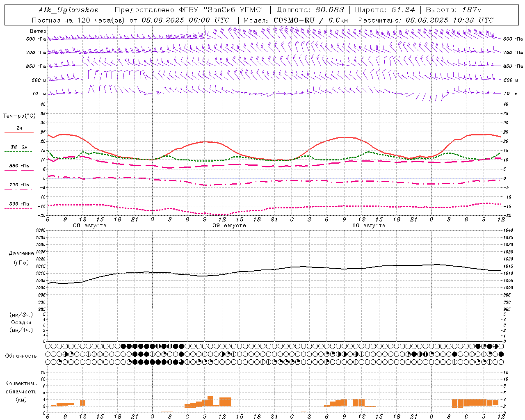Select the Прогноз на 120 часа(ов) text

click(79, 20)
